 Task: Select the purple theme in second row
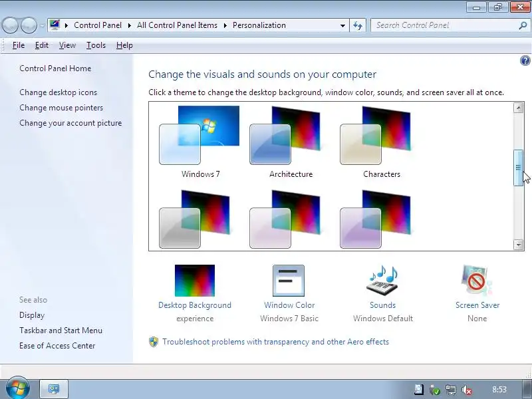tap(375, 219)
